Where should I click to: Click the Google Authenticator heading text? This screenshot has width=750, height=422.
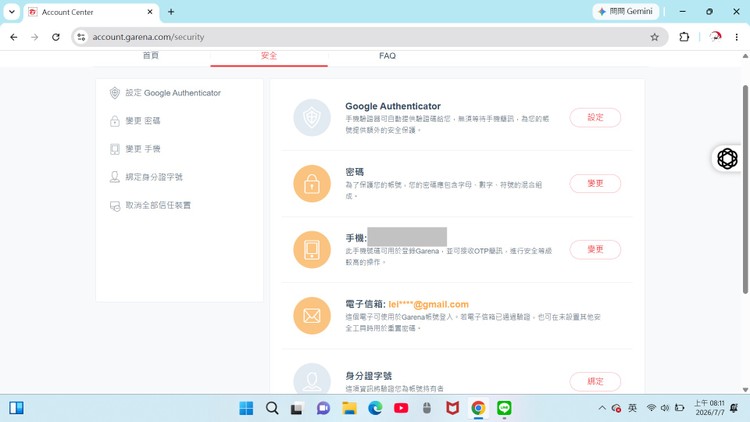[x=393, y=106]
